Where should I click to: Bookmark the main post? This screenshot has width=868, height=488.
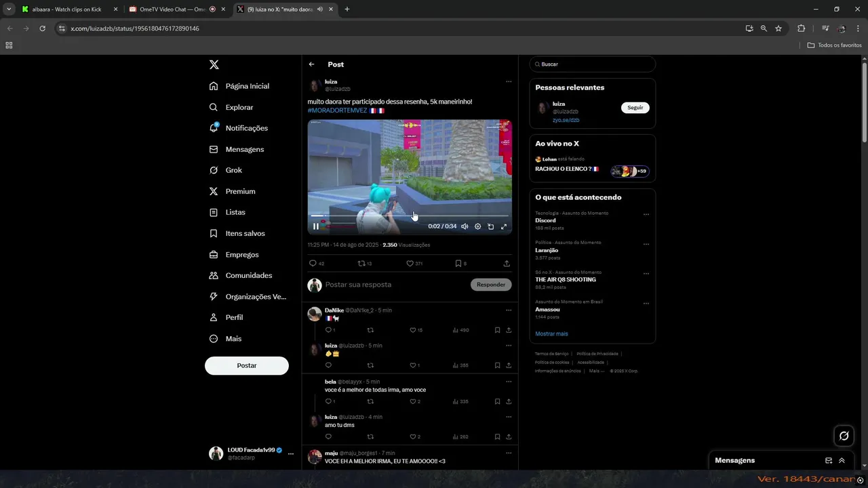click(460, 263)
